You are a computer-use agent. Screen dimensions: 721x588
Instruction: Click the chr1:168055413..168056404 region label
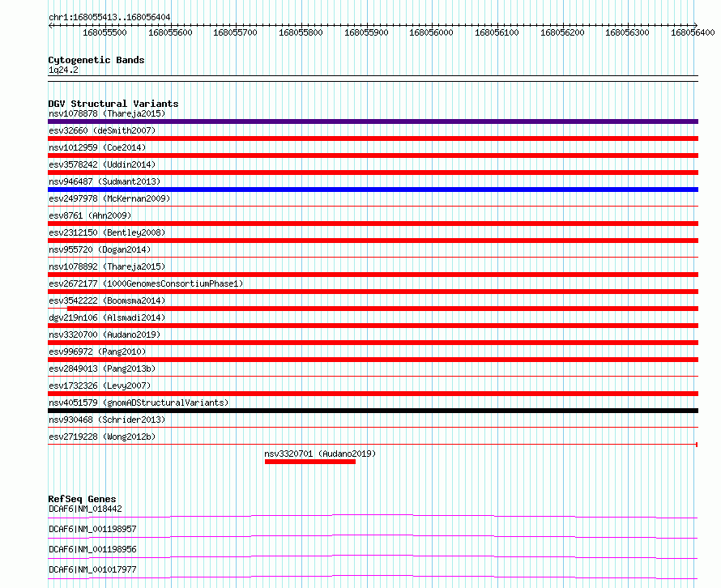(109, 17)
